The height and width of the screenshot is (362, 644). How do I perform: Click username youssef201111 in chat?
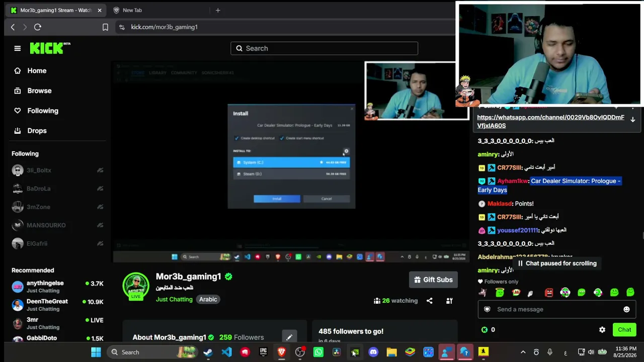518,230
